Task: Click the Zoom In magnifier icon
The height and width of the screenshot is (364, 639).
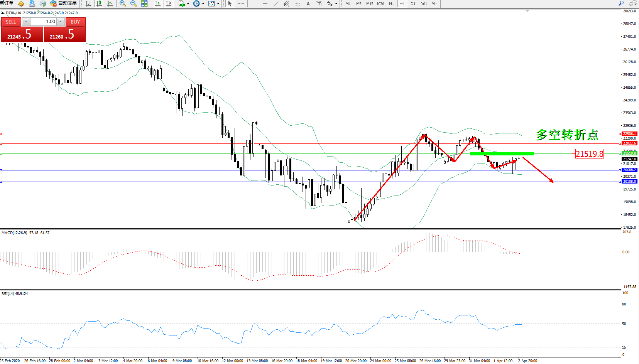Action: coord(122,3)
